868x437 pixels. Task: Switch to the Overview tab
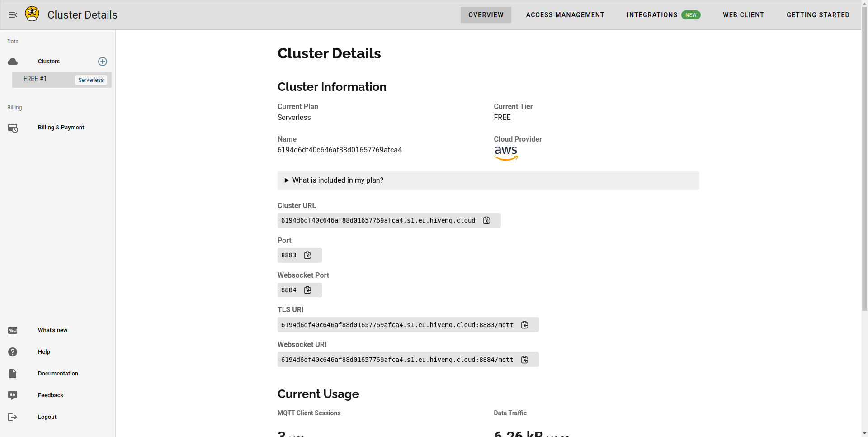click(486, 15)
